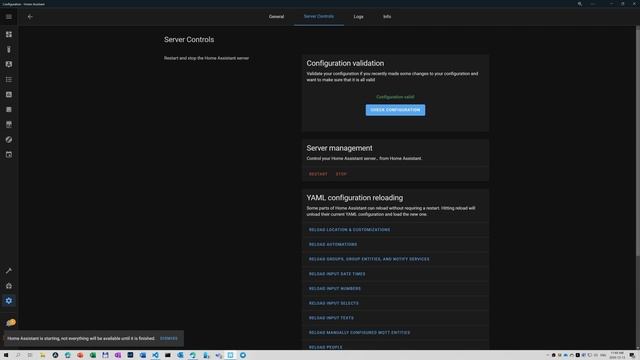
Task: Go back with the left arrow
Action: click(x=30, y=17)
